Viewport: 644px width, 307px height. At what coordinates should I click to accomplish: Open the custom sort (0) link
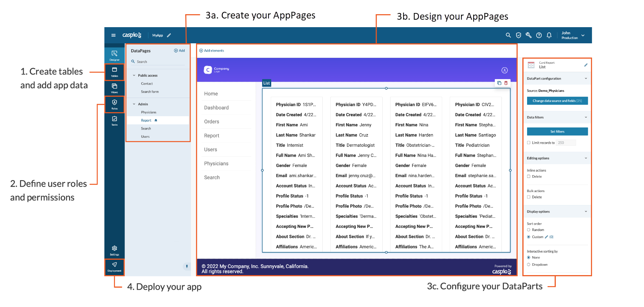point(551,237)
